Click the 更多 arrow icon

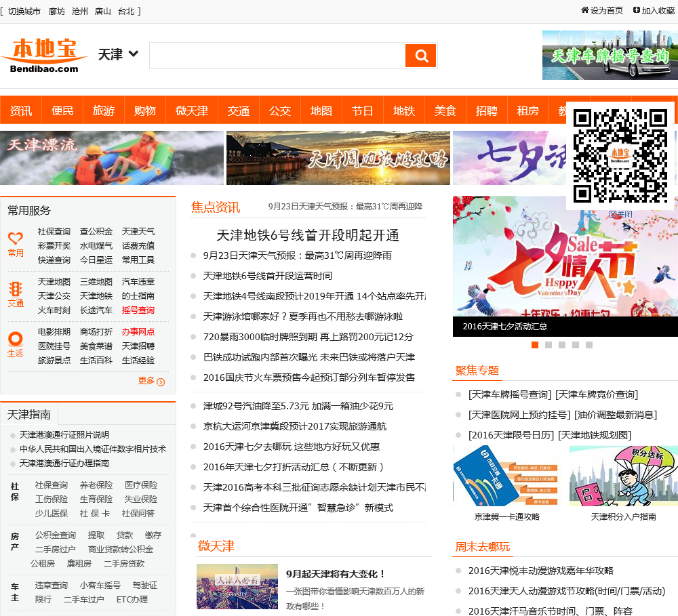tap(161, 382)
